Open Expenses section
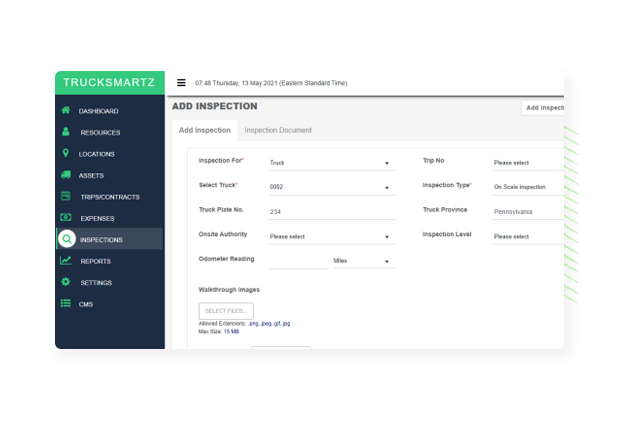630x434 pixels. [x=97, y=218]
